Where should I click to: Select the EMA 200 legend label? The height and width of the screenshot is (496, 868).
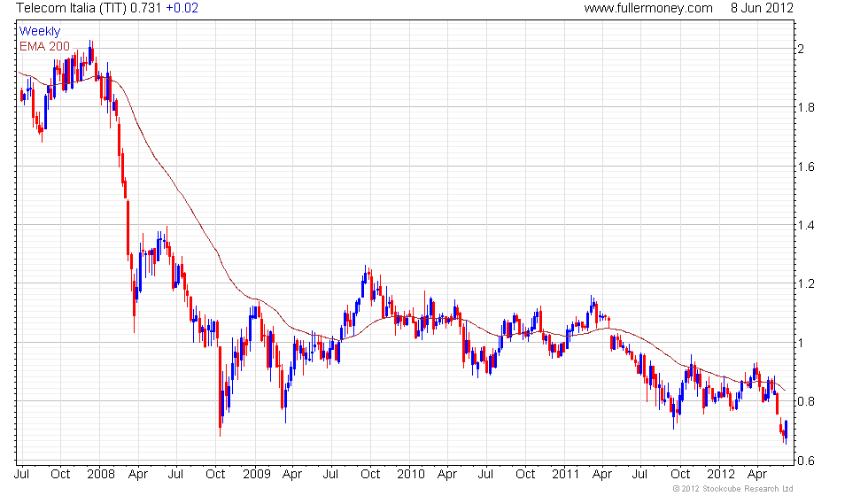[x=45, y=46]
